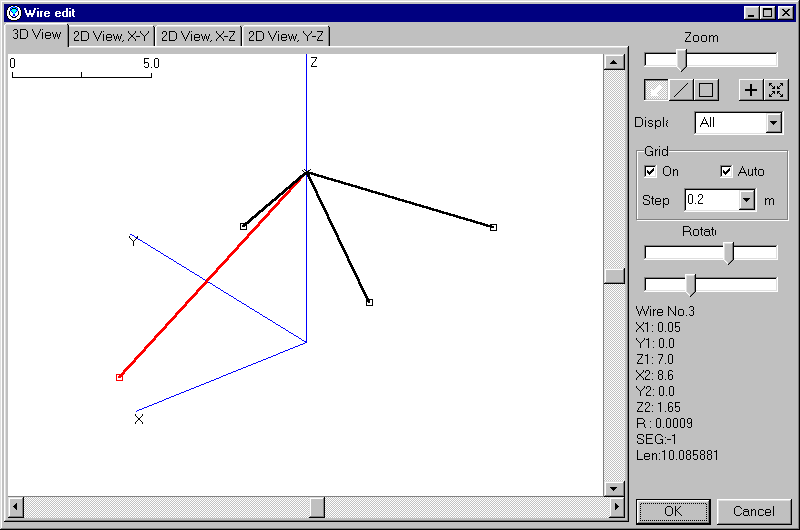Click the vertical scrollbar down arrow
Viewport: 800px width, 530px height.
click(x=614, y=488)
